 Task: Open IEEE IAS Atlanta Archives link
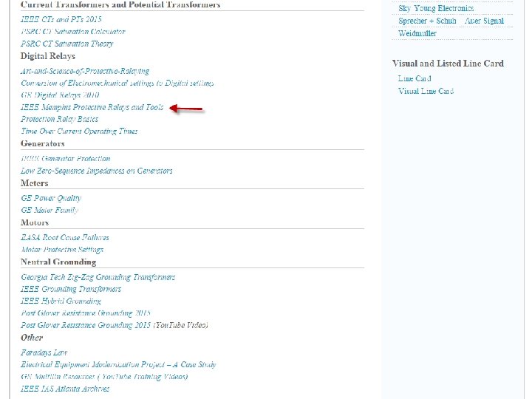pos(65,389)
